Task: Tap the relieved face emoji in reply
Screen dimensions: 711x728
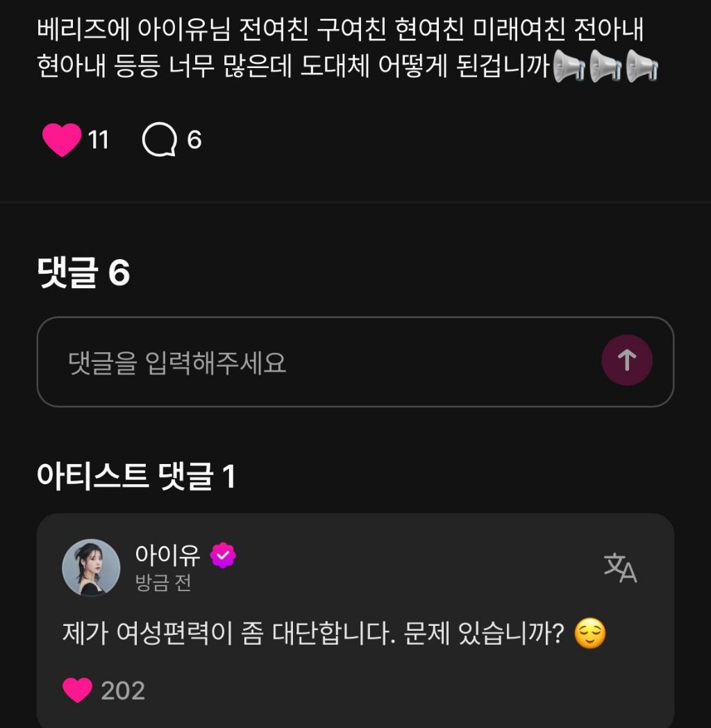Action: pyautogui.click(x=589, y=634)
